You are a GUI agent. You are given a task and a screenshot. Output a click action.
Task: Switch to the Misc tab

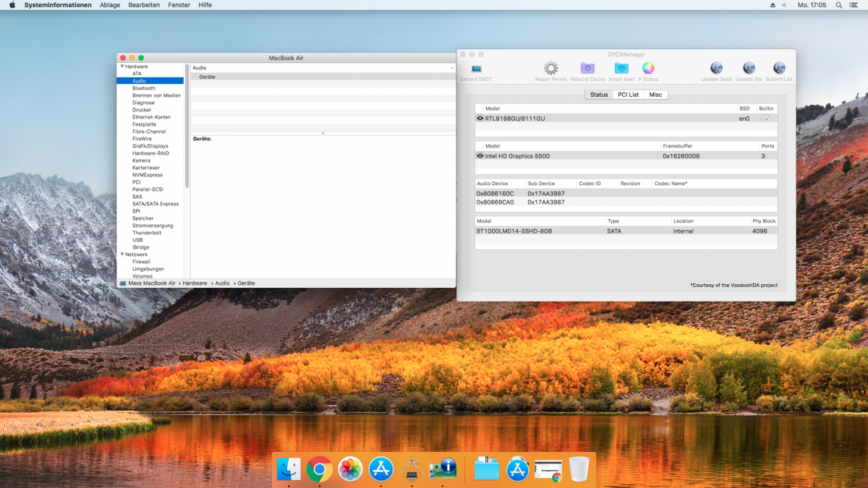(655, 95)
